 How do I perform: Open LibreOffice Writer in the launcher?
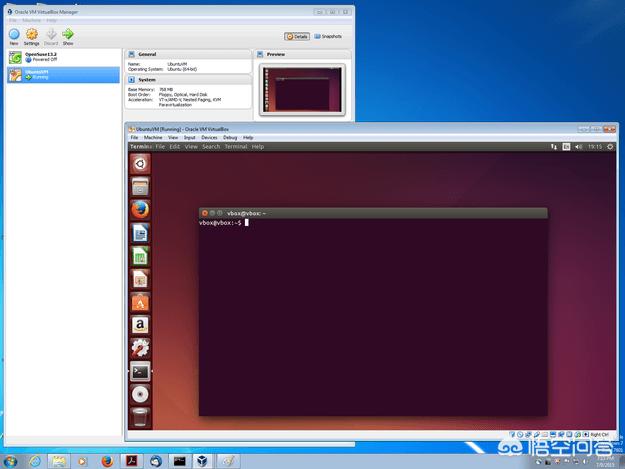pos(141,233)
